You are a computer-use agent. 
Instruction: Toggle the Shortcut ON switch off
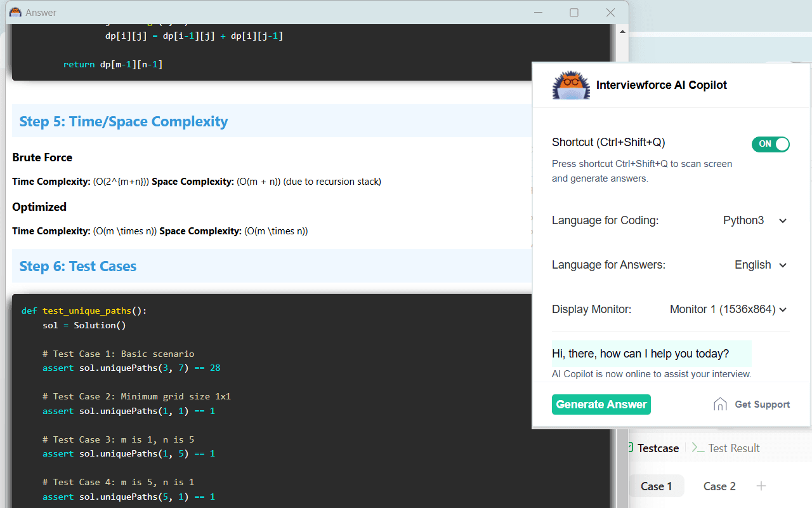771,144
